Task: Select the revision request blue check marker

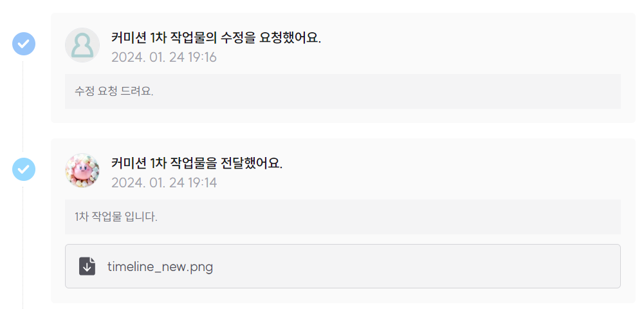Action: (x=24, y=44)
